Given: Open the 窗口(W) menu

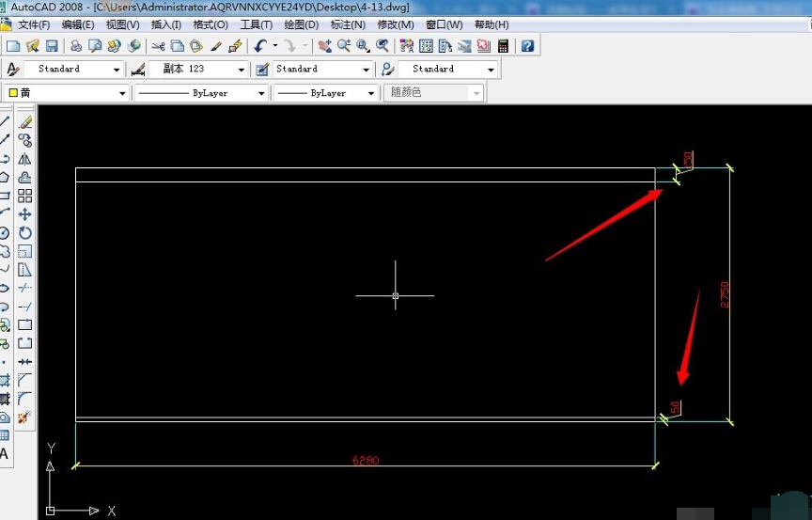Looking at the screenshot, I should coord(445,24).
